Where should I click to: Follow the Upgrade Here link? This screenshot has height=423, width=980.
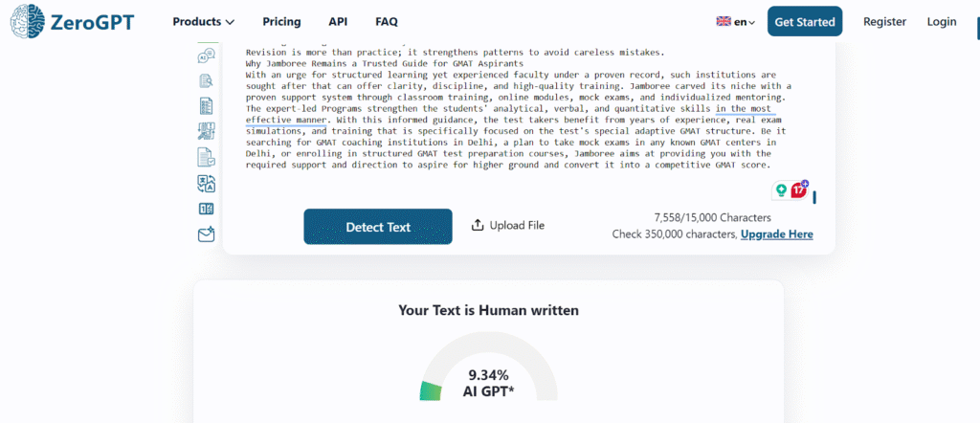tap(776, 234)
